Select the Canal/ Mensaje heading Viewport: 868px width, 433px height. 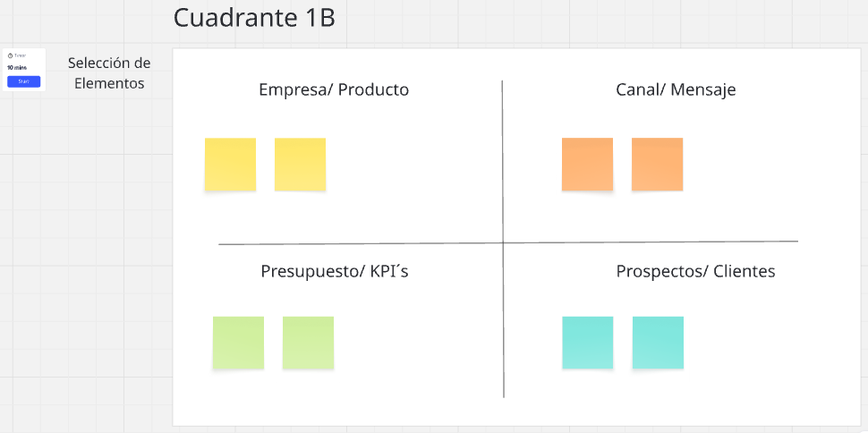pos(676,89)
